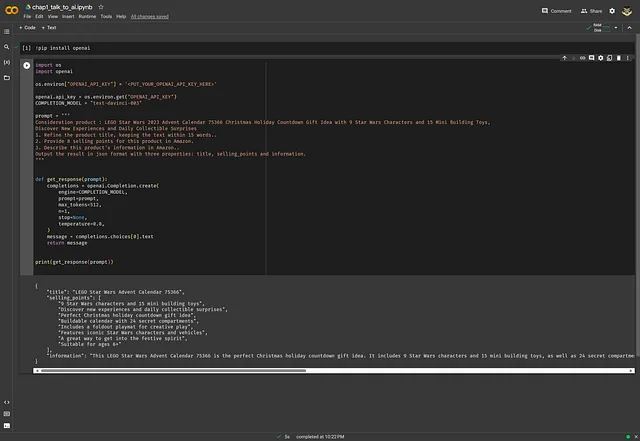Click the output scrollbar's right arrow
The height and width of the screenshot is (441, 640).
(631, 371)
